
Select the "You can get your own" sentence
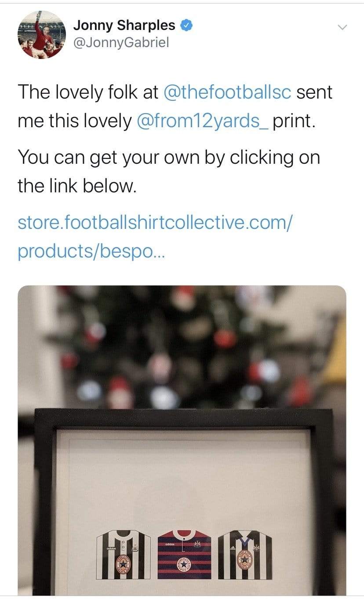tap(169, 172)
